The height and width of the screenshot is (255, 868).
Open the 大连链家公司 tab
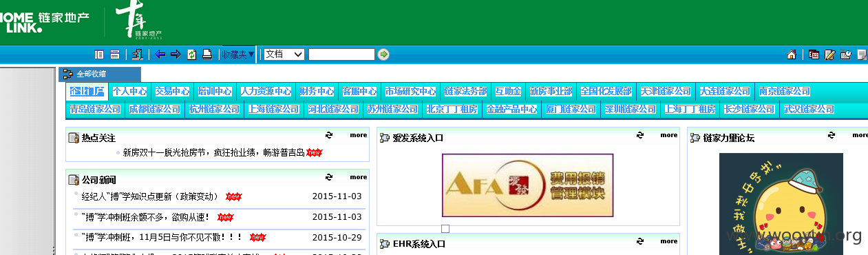coord(725,91)
